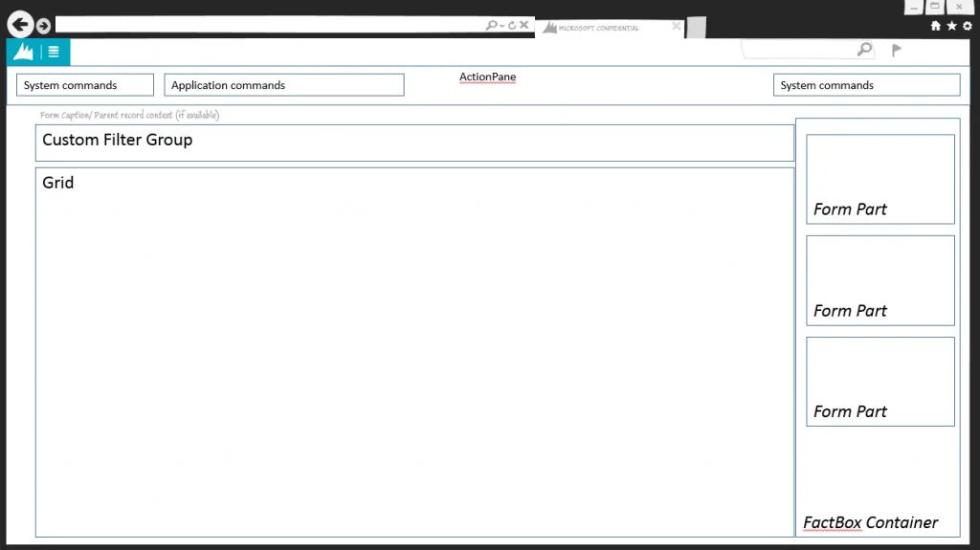
Task: Click the magnifier icon in search box
Action: [864, 50]
